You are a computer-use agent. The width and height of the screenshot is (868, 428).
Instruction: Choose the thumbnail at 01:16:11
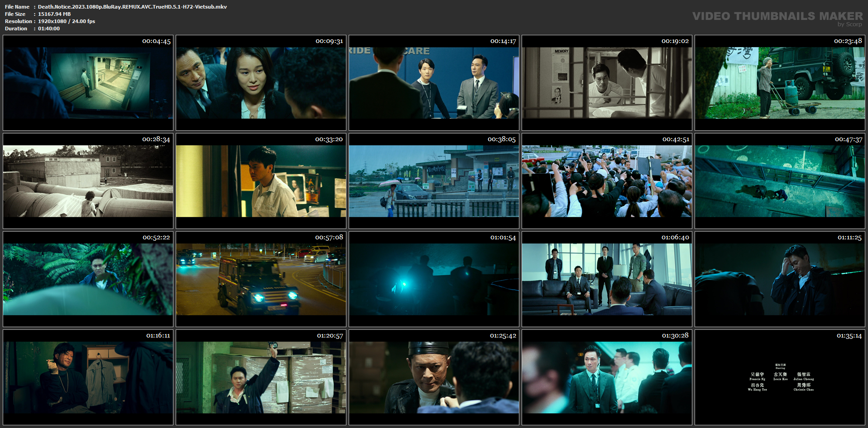pos(88,377)
